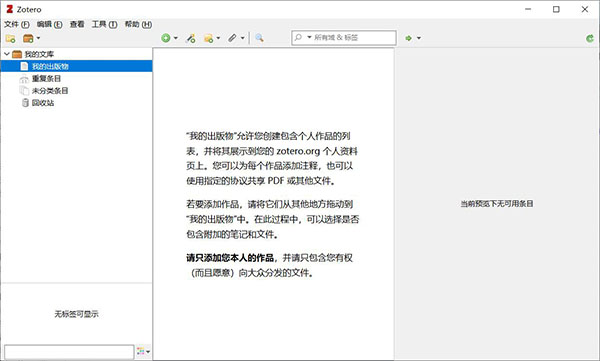
Task: Click the search field for 所有域 & 标签
Action: (x=344, y=38)
